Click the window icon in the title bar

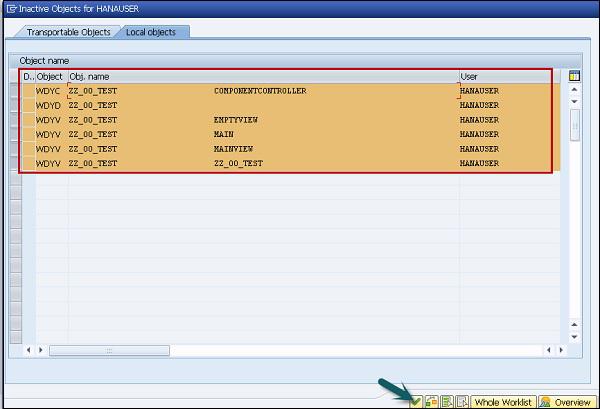click(8, 7)
